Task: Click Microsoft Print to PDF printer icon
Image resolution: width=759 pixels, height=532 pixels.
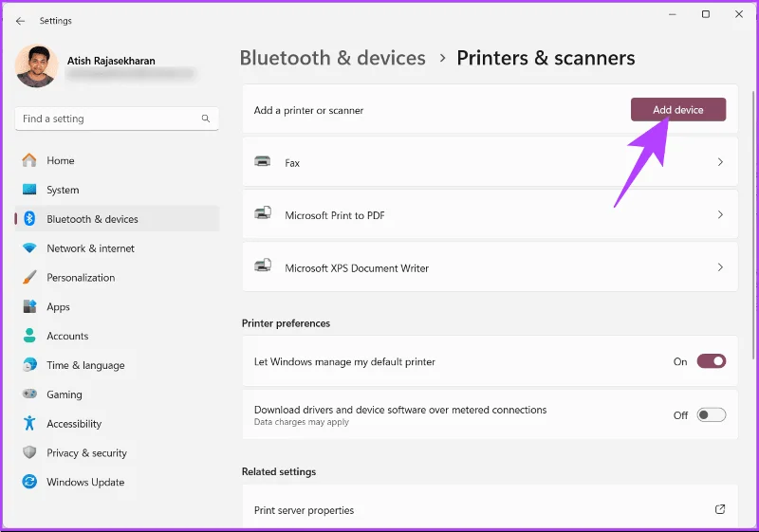Action: coord(263,213)
